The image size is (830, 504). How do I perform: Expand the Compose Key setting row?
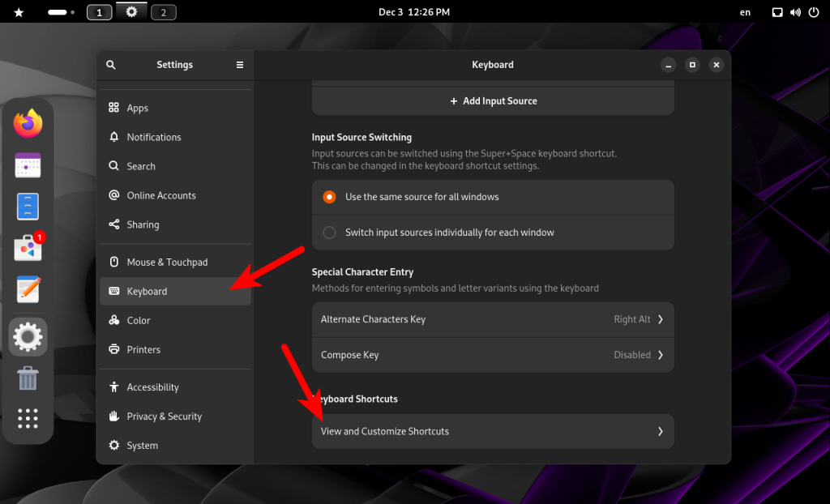click(493, 355)
